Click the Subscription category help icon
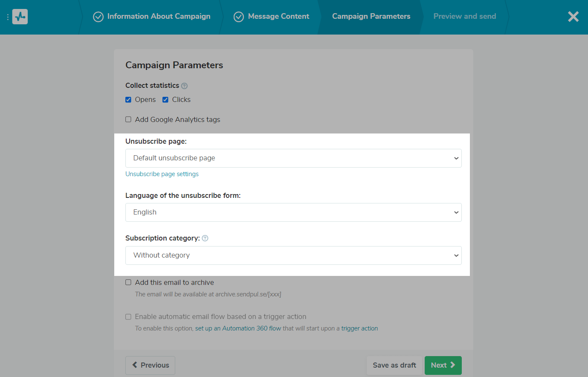The width and height of the screenshot is (588, 377). [x=205, y=238]
